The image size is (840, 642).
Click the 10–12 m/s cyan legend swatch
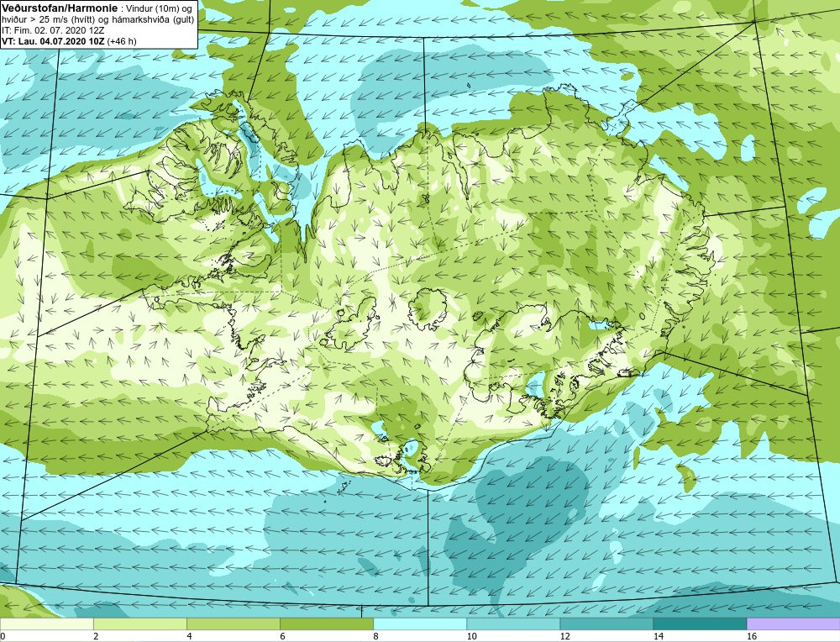512,624
